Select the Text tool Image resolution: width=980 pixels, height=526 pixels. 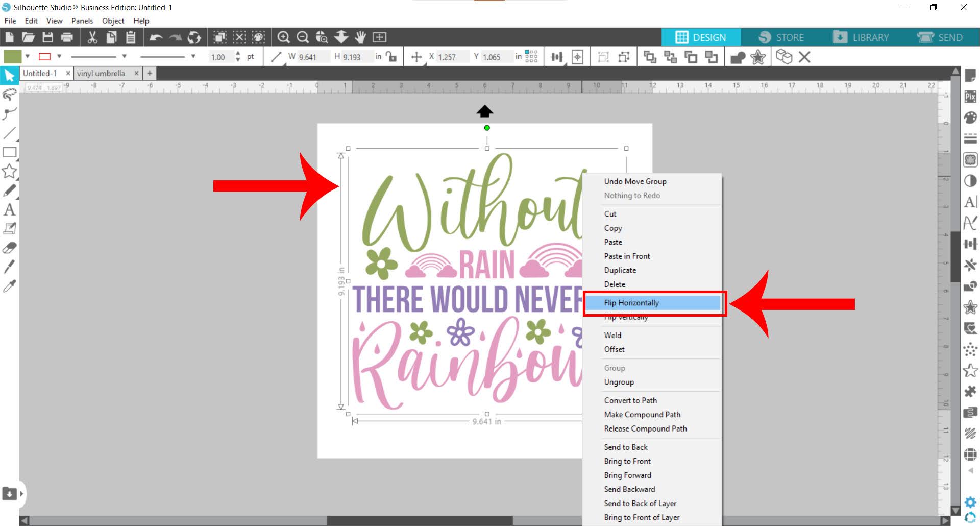click(x=9, y=210)
